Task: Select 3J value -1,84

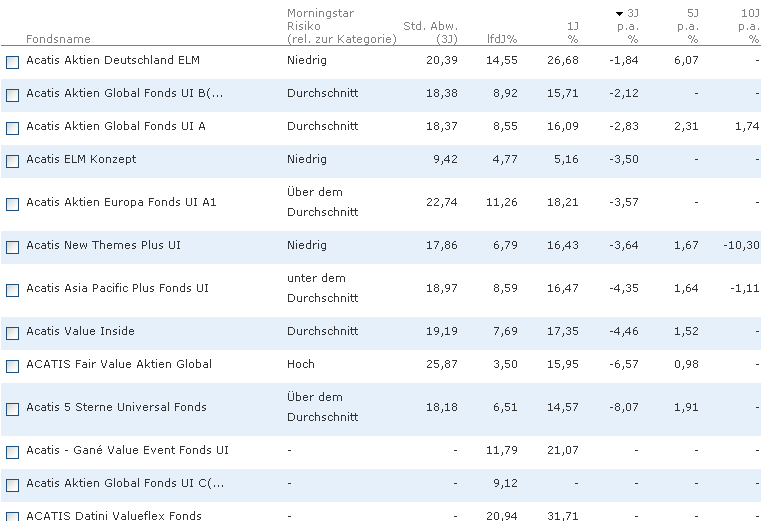Action: coord(624,60)
